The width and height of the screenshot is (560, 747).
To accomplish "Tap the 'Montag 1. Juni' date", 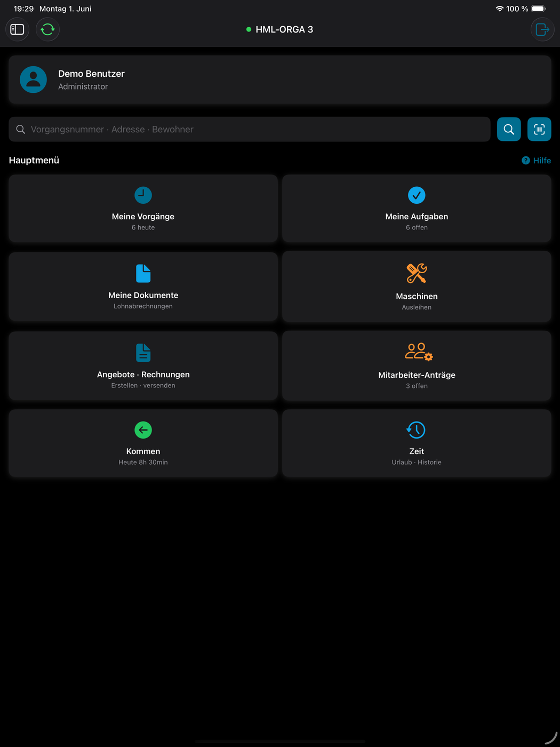I will pos(65,9).
